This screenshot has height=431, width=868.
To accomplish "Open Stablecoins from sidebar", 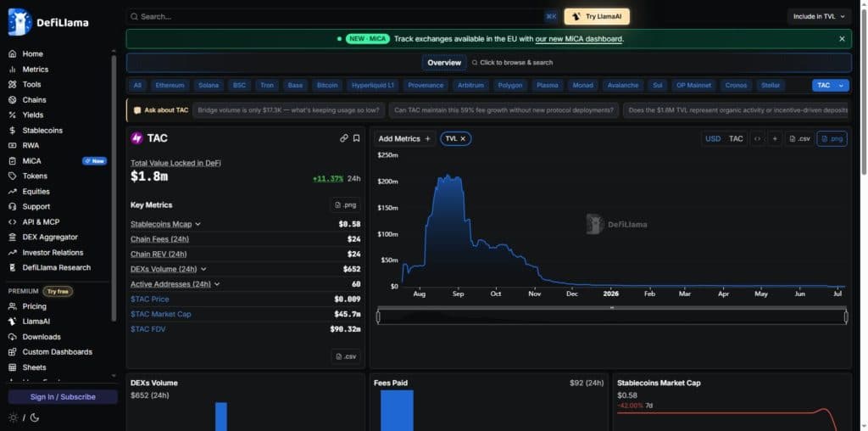I will pyautogui.click(x=42, y=130).
